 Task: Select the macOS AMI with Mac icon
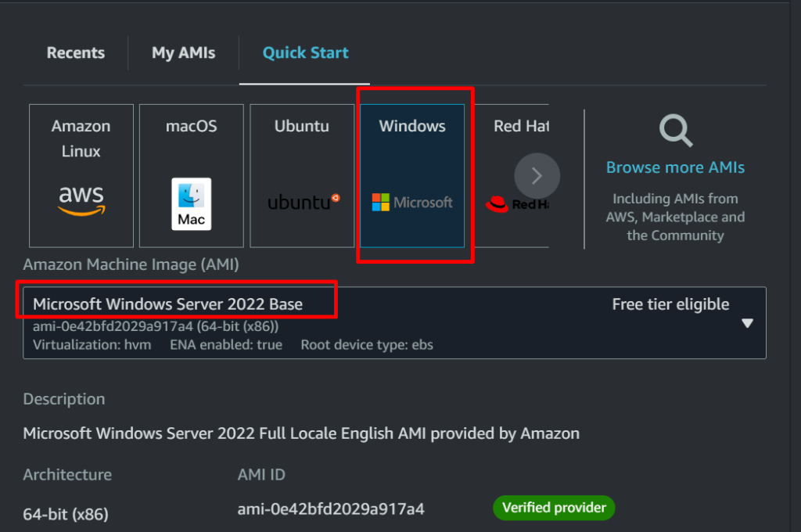click(191, 174)
